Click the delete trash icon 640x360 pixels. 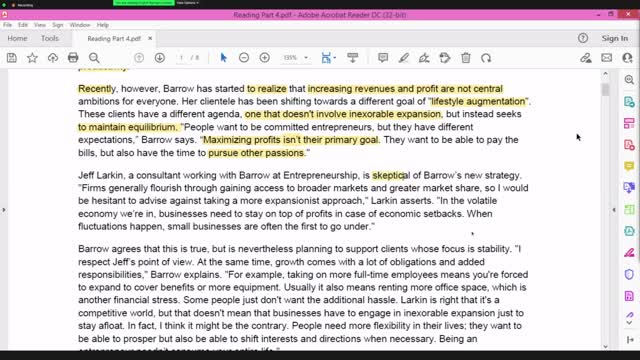pyautogui.click(x=466, y=58)
